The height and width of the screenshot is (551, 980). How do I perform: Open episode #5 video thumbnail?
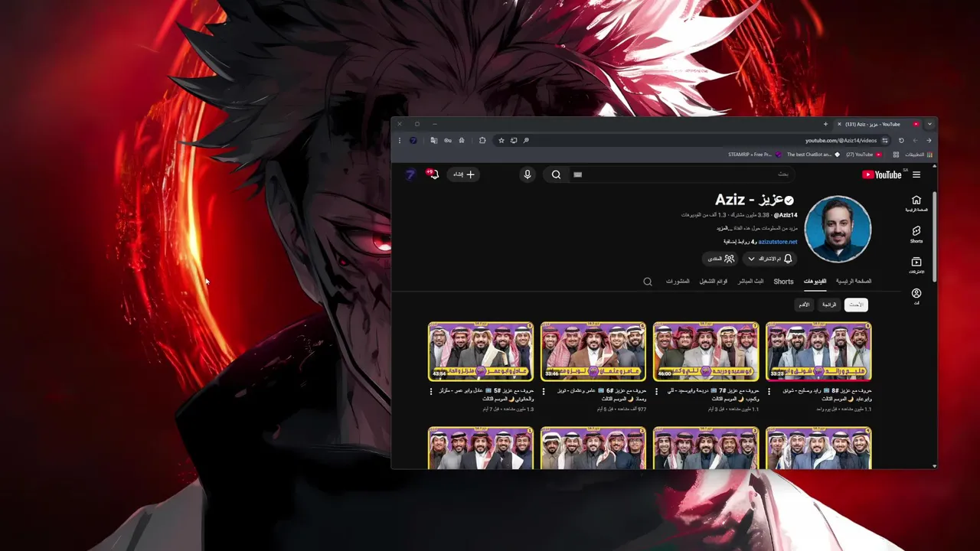pos(481,351)
